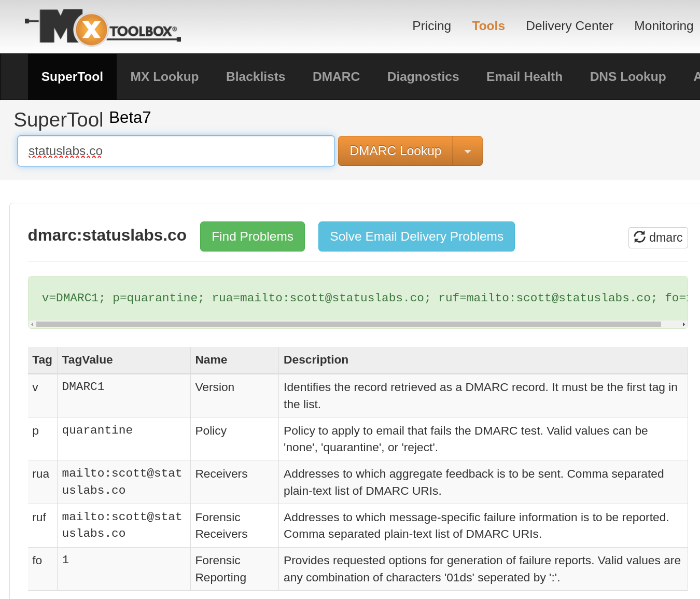Click the 'SuperTool' page title

59,120
